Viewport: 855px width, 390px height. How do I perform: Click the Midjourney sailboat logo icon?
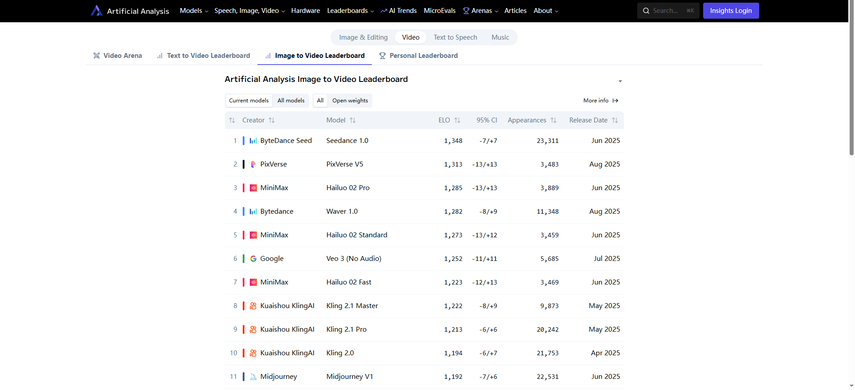pyautogui.click(x=253, y=376)
